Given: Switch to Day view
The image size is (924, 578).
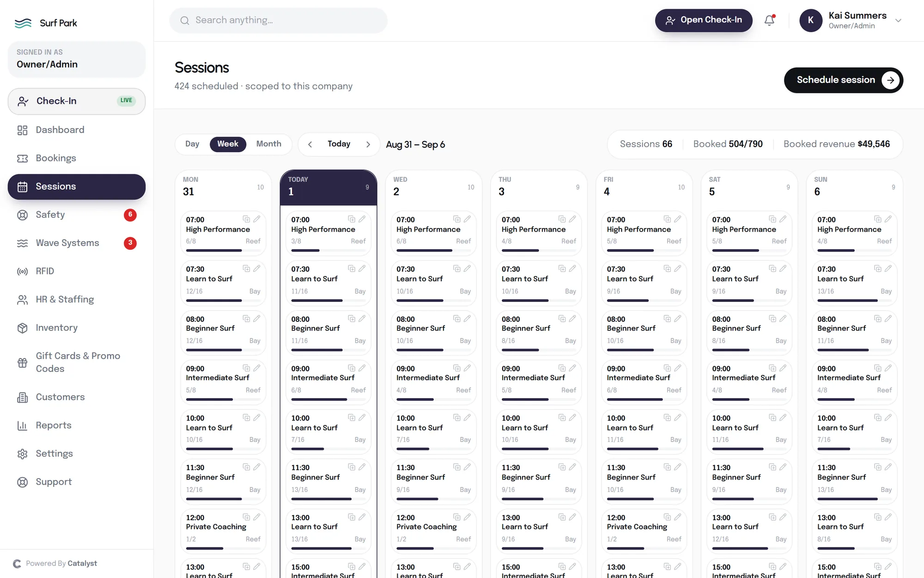Looking at the screenshot, I should point(192,144).
